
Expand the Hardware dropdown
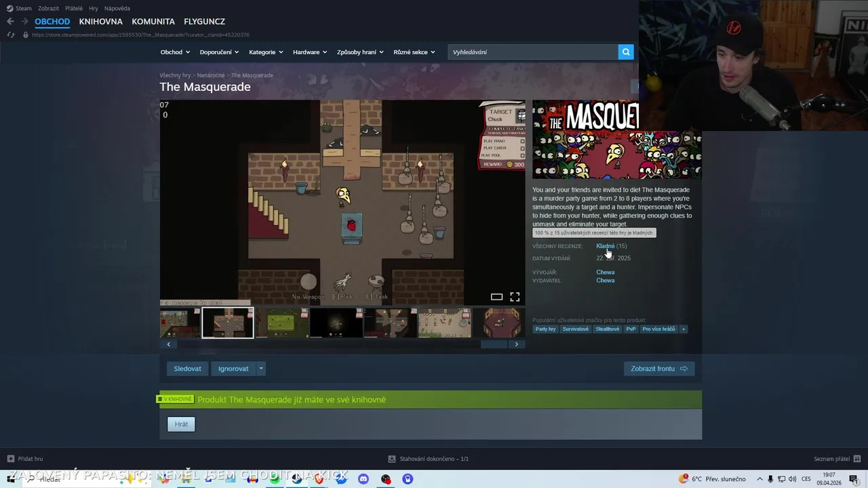tap(310, 52)
